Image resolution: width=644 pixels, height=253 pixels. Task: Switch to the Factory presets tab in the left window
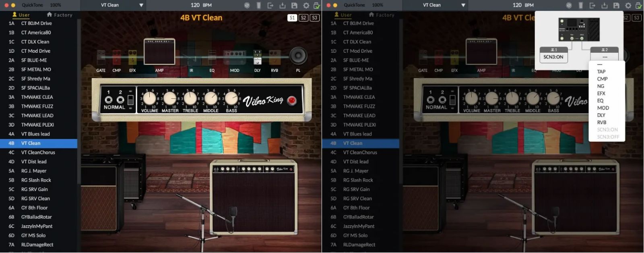click(60, 15)
